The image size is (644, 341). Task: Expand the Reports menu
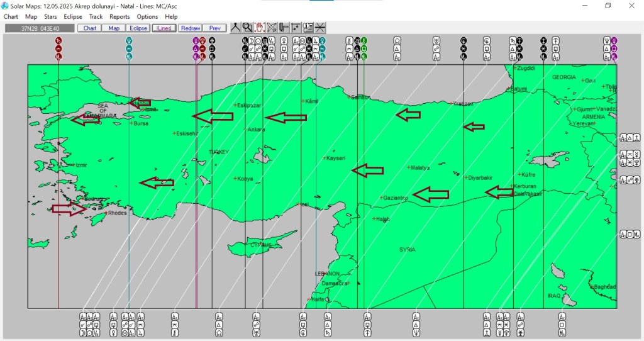click(x=119, y=17)
